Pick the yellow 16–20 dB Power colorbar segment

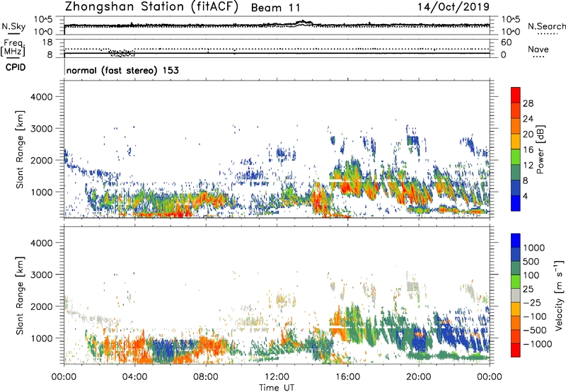point(516,142)
